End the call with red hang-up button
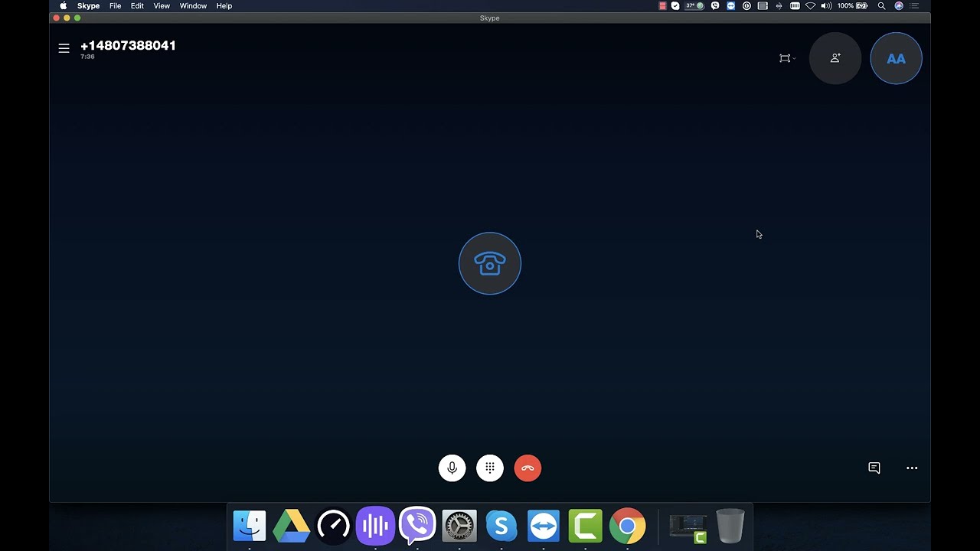The width and height of the screenshot is (980, 551). click(528, 468)
